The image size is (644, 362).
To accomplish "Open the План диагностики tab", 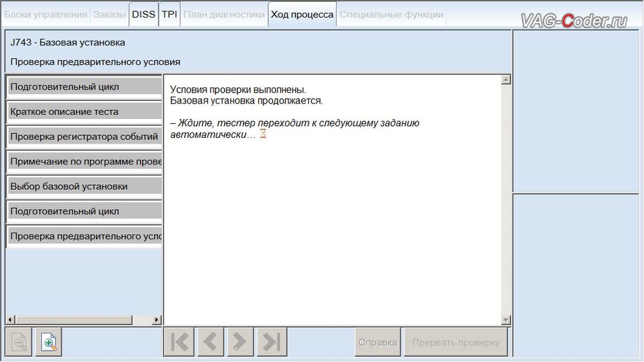I will [224, 15].
